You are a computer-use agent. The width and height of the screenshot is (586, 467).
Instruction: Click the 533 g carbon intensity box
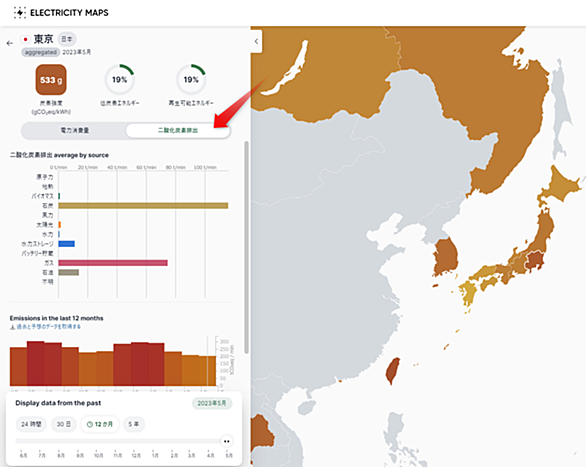(x=51, y=80)
